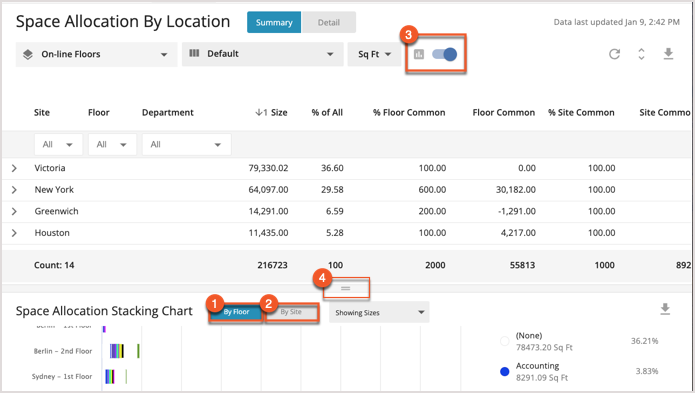This screenshot has height=393, width=695.
Task: Click the Greenwich floor common -1,291.00 cell
Action: 517,211
